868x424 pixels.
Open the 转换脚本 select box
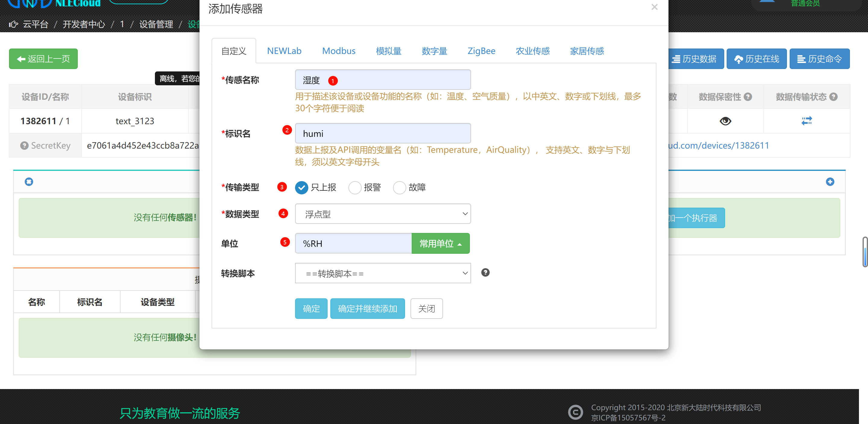382,273
